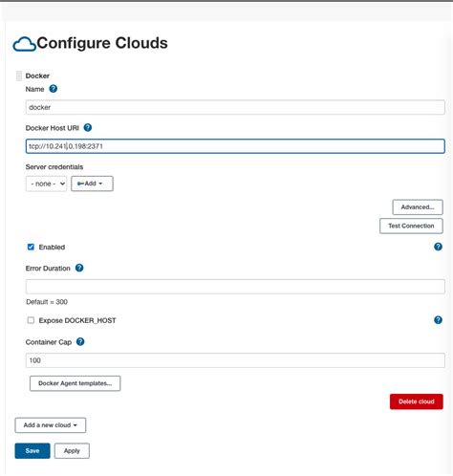Click the Error Duration label
This screenshot has width=453, height=476.
[48, 269]
